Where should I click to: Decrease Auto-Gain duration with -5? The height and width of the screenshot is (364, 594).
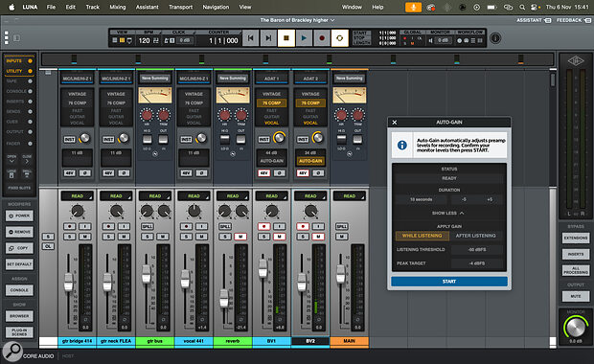click(464, 199)
